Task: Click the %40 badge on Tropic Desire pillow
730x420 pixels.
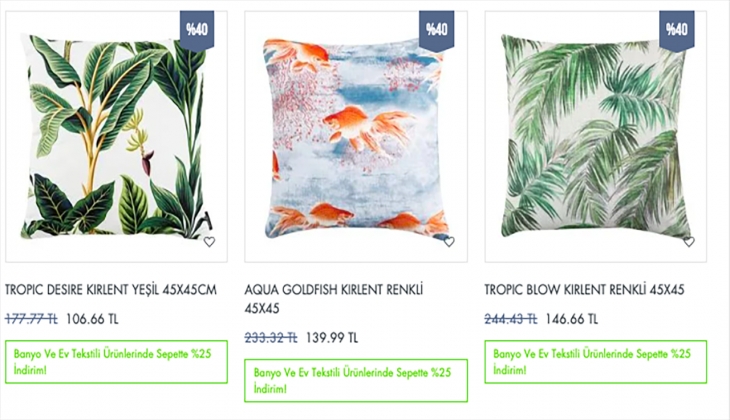Action: (x=197, y=29)
